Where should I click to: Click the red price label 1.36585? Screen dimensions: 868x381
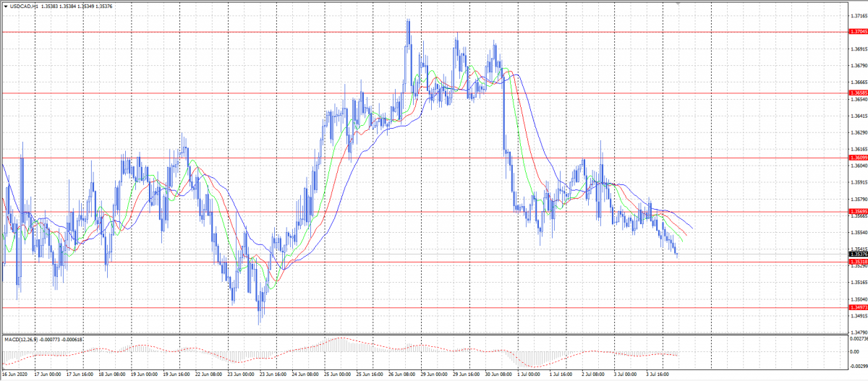pyautogui.click(x=858, y=93)
